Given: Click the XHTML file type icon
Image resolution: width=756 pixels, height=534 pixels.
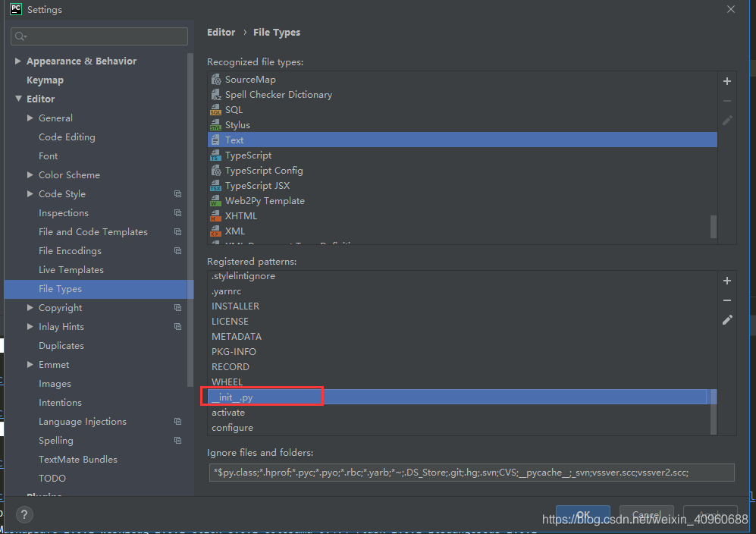Looking at the screenshot, I should [x=215, y=216].
